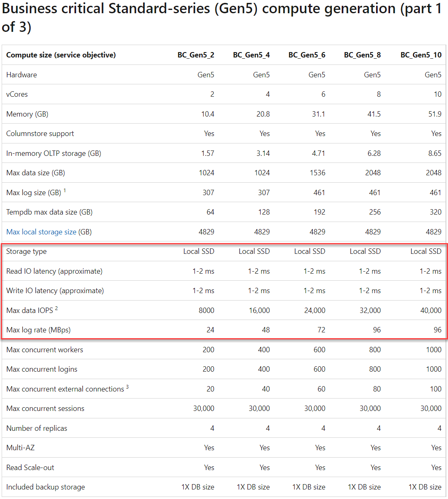Screen dimensions: 448x499
Task: Click Tempdb size value 64
Action: tap(210, 212)
